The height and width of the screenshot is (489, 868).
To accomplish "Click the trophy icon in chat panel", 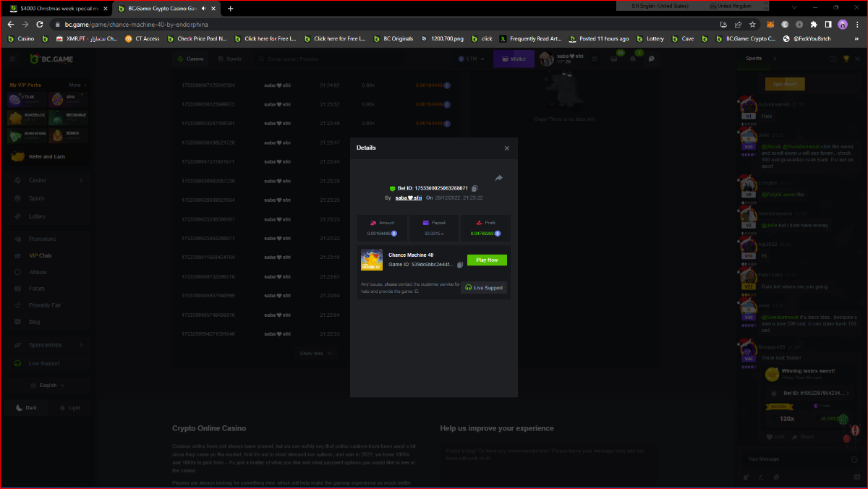I will tap(846, 59).
